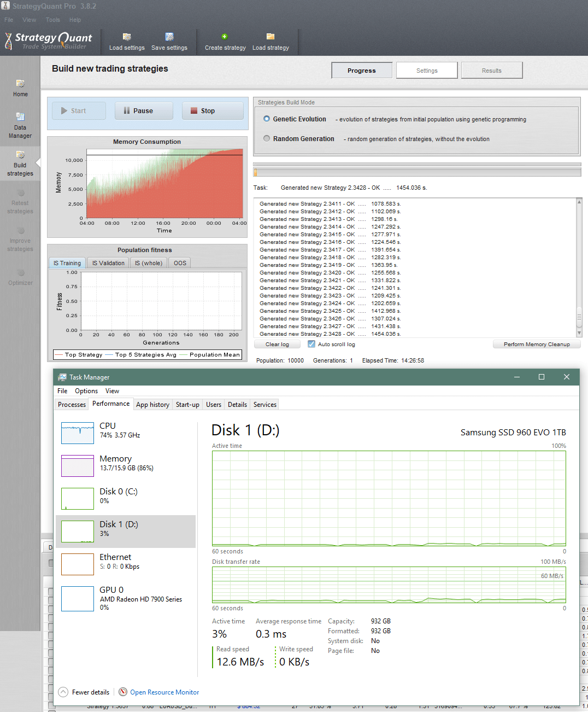Open the Tools menu in StrategyQuant
The width and height of the screenshot is (588, 712).
[53, 20]
